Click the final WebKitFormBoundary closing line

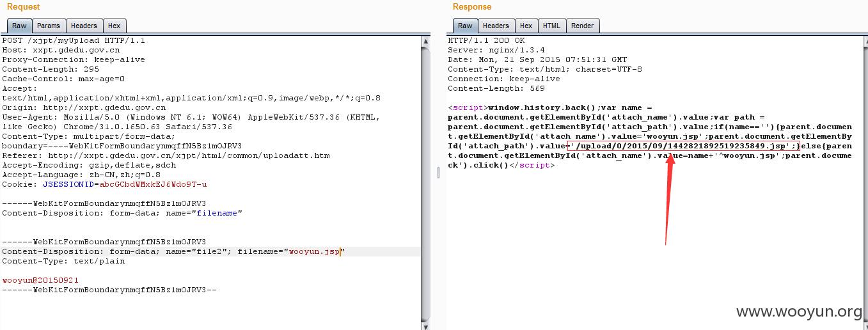click(109, 290)
